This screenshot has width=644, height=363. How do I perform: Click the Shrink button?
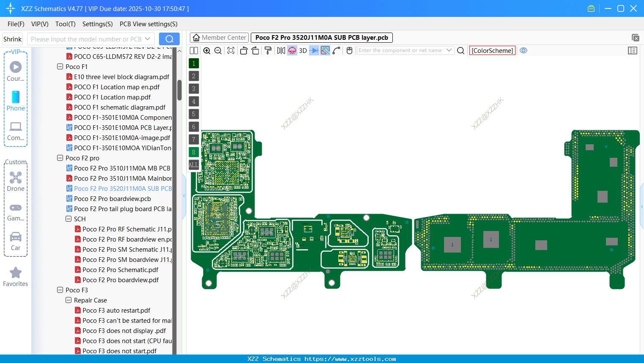(12, 39)
